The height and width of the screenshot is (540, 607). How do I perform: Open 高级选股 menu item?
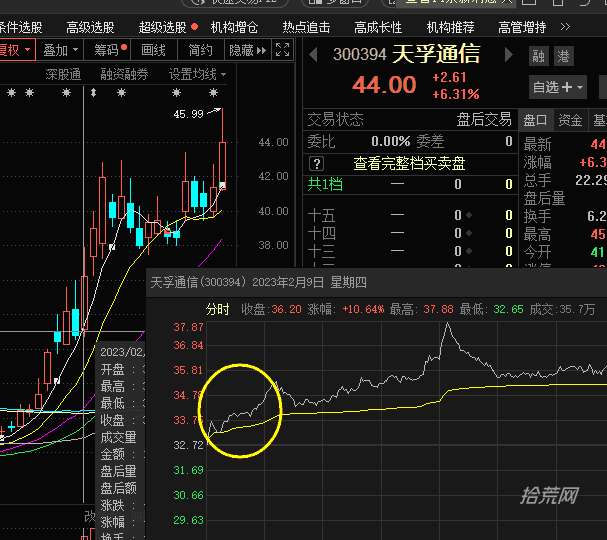point(90,27)
